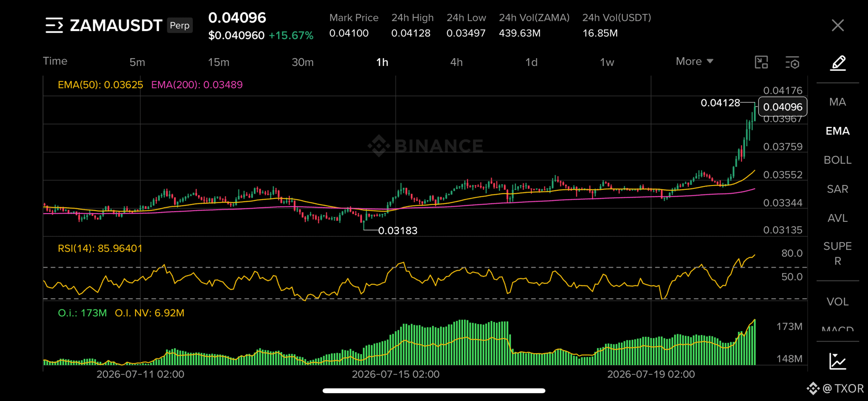Click the Perp contract badge
868x401 pixels.
coord(180,25)
